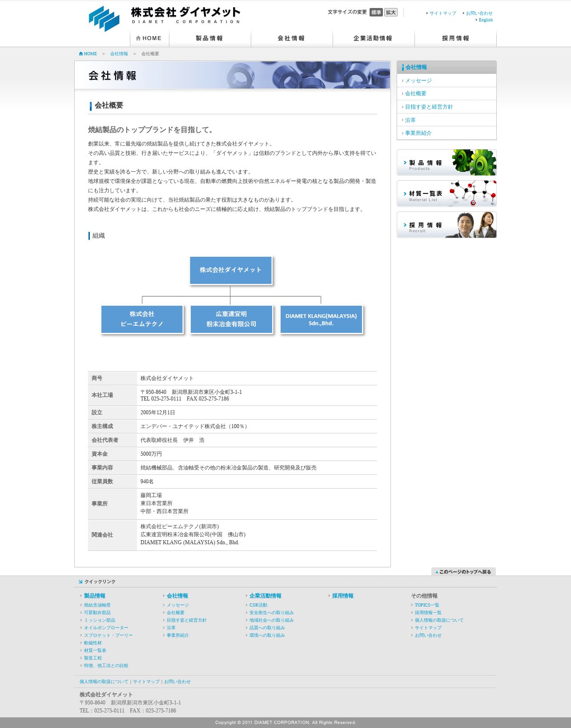Image resolution: width=571 pixels, height=728 pixels.
Task: Click the 材質一覧表 Material List banner
Action: point(446,194)
